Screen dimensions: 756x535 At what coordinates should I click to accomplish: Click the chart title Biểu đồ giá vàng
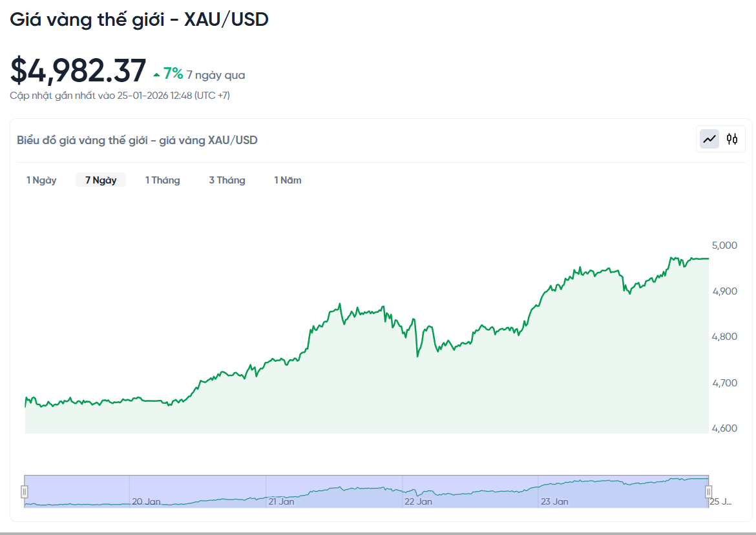pyautogui.click(x=136, y=140)
